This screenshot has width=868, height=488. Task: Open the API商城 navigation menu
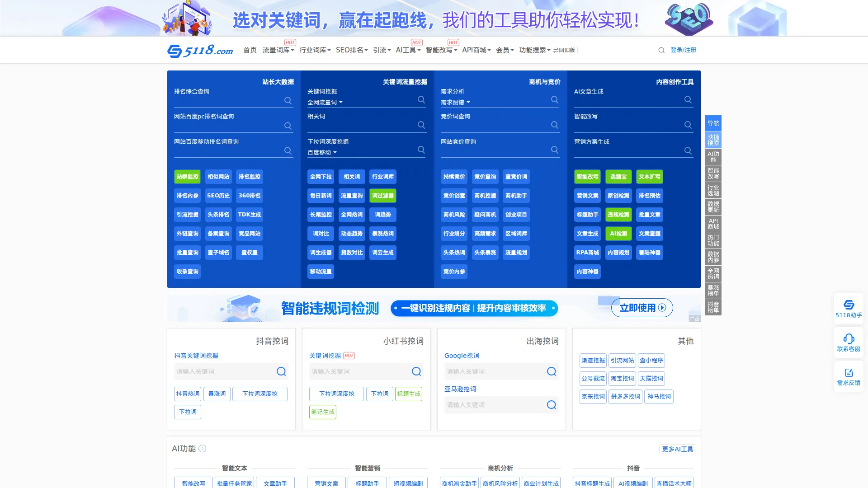click(476, 50)
